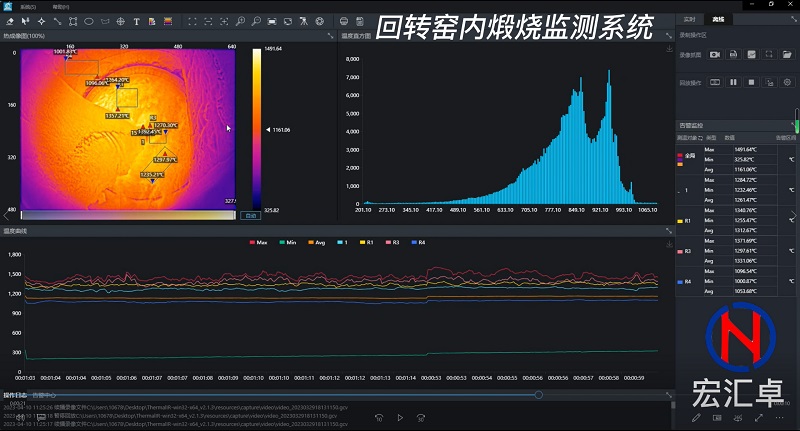
Task: Switch to the alarm center tab
Action: click(x=44, y=395)
